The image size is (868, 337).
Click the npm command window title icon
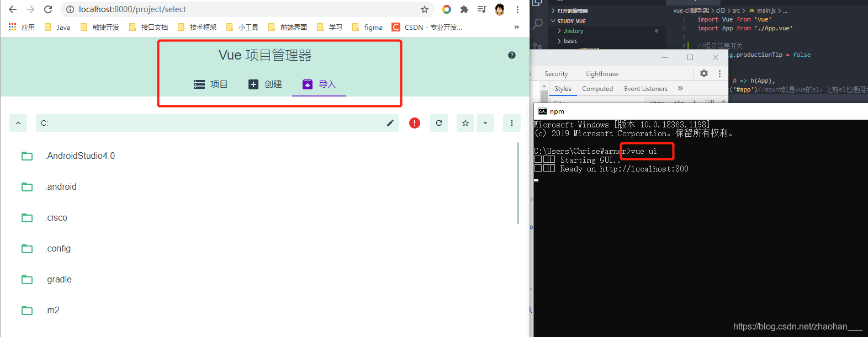point(543,111)
